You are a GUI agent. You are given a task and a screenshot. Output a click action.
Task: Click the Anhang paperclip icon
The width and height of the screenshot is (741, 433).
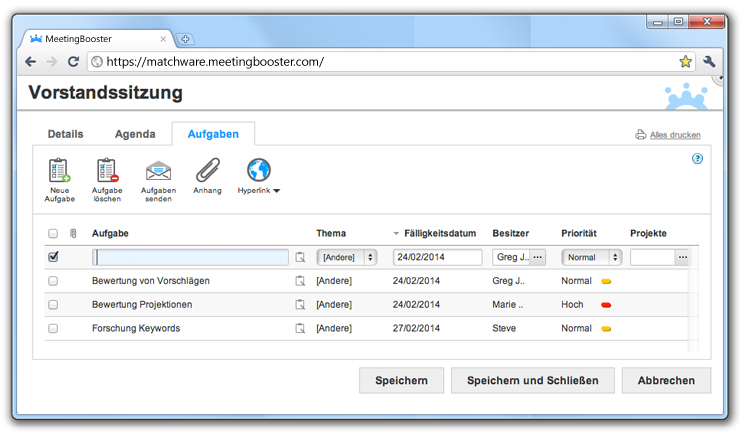click(x=207, y=170)
